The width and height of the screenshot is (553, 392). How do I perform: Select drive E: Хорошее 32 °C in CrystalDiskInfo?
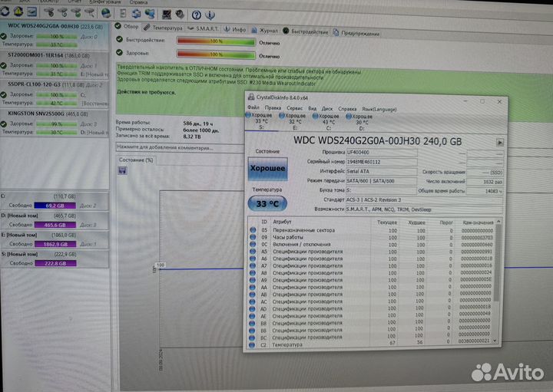(294, 121)
